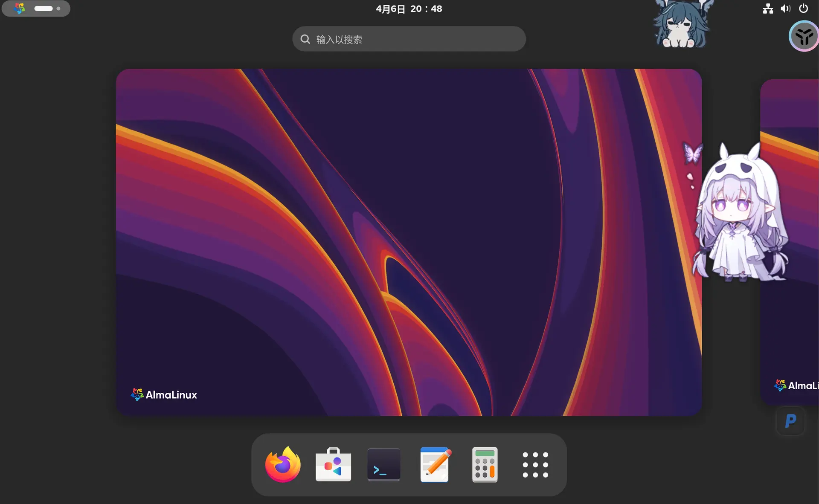The image size is (819, 504).
Task: Show all applications grid
Action: click(x=535, y=465)
